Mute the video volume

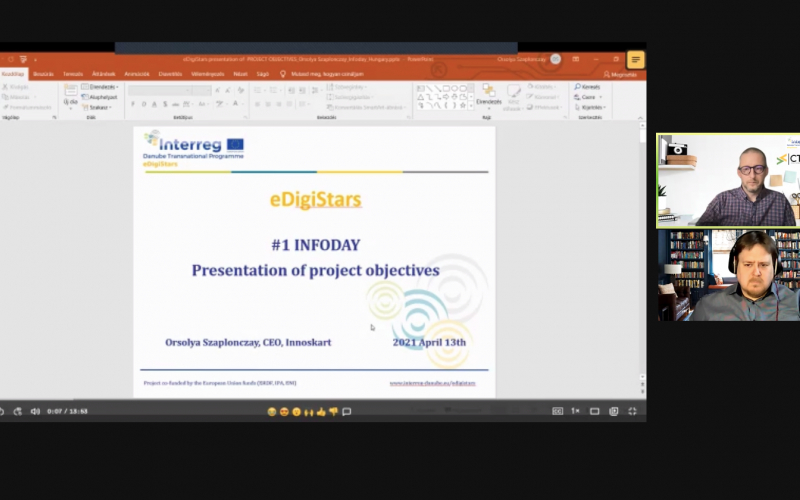(35, 411)
